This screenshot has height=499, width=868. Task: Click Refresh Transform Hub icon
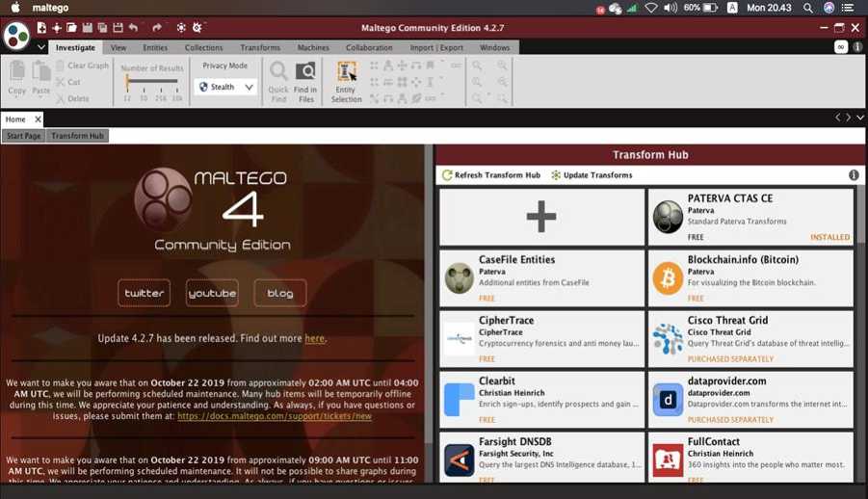tap(447, 175)
